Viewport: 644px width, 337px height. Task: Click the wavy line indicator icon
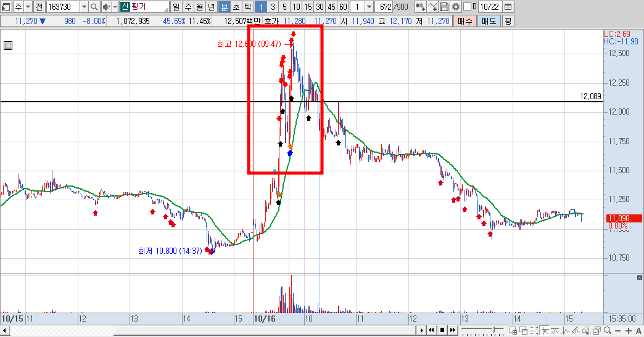[x=555, y=330]
